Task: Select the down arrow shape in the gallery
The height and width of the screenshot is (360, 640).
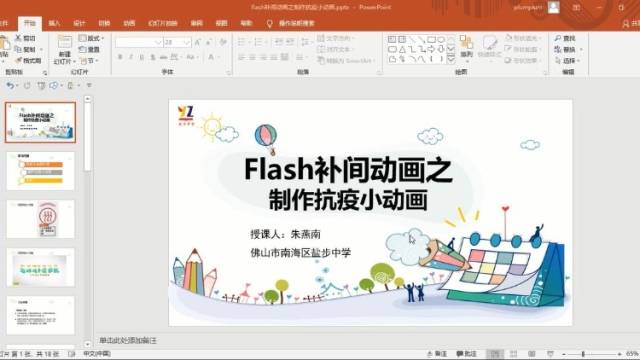Action: tap(441, 49)
